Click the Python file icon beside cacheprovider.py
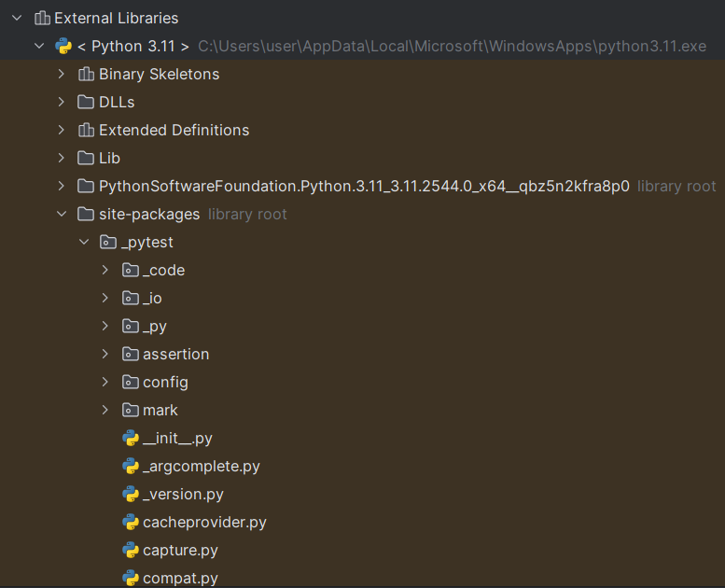The width and height of the screenshot is (725, 588). click(x=131, y=523)
